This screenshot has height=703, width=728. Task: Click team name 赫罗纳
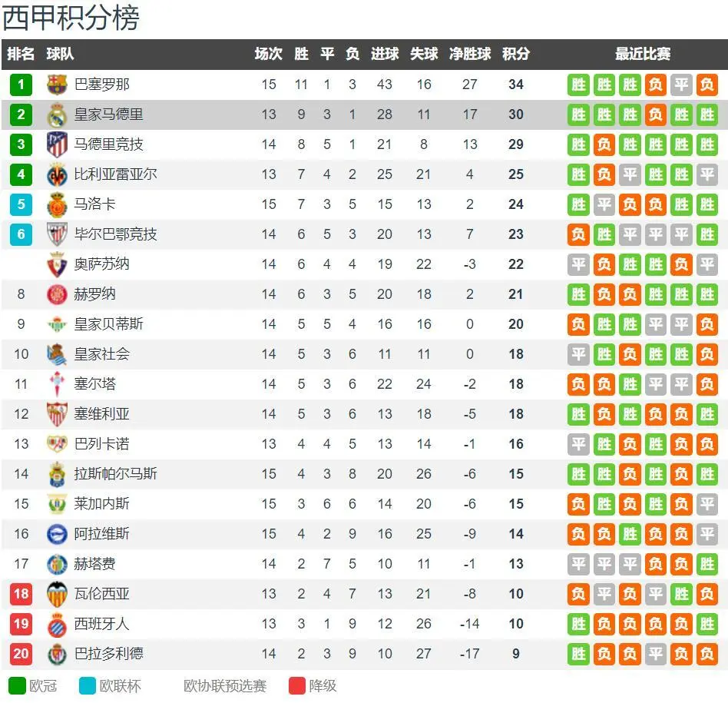[x=94, y=294]
